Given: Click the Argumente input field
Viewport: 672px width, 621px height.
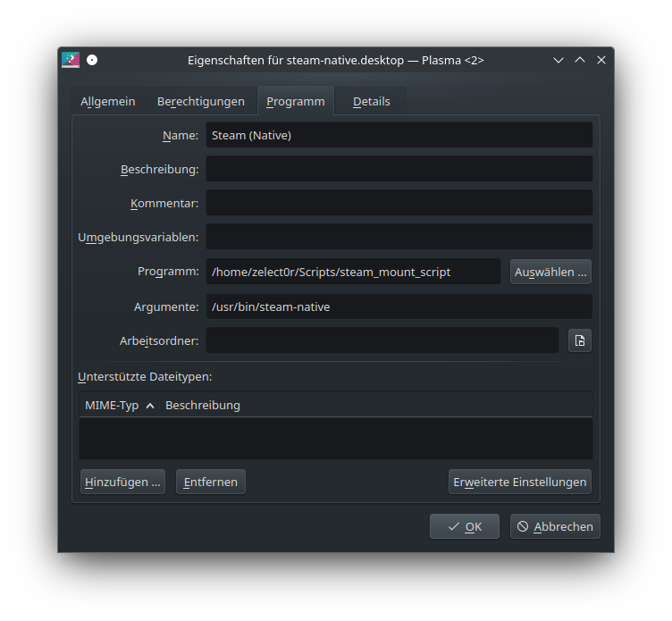Looking at the screenshot, I should (x=399, y=306).
